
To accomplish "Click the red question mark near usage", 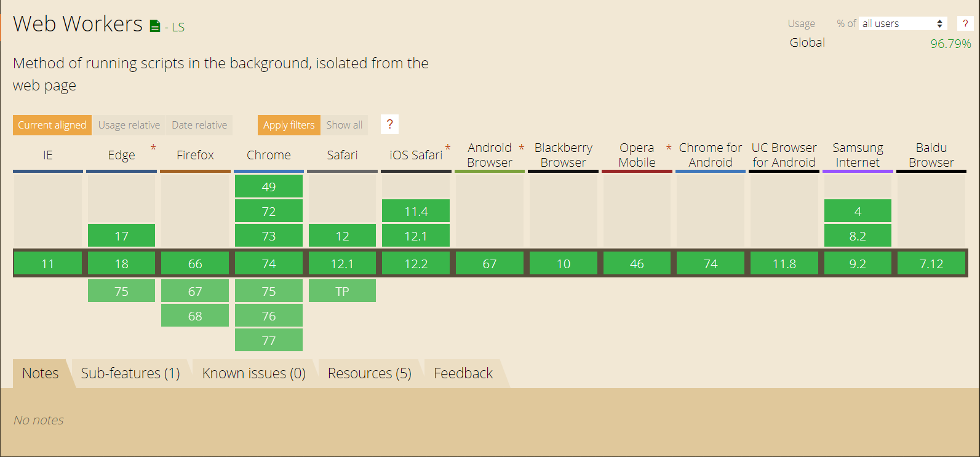I will [x=965, y=23].
